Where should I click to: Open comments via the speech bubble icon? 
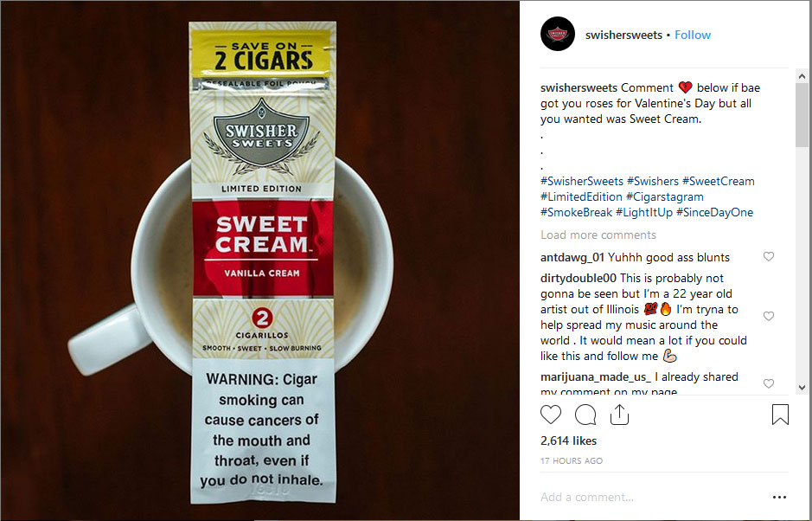point(585,415)
